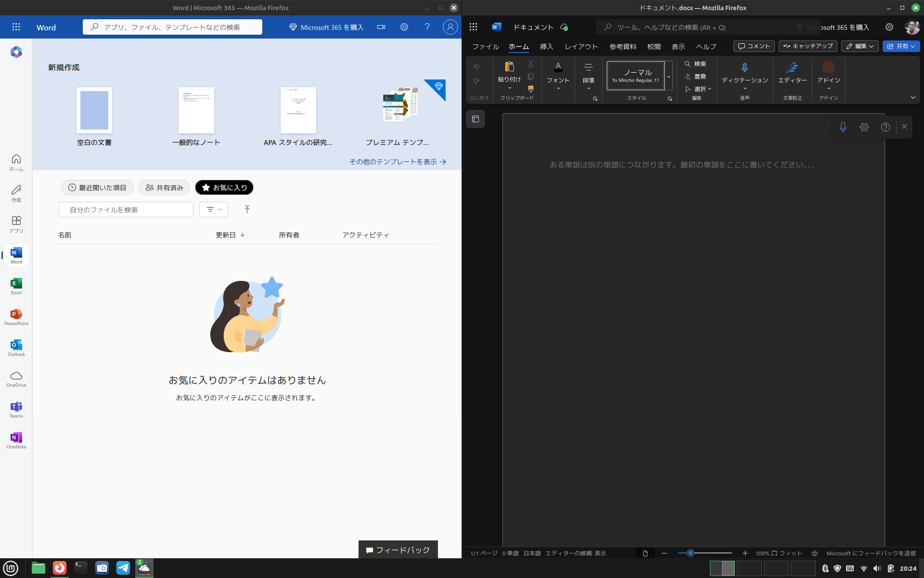Viewport: 924px width, 578px height.
Task: Go to Home (ホーム) in the left sidebar
Action: pyautogui.click(x=16, y=162)
